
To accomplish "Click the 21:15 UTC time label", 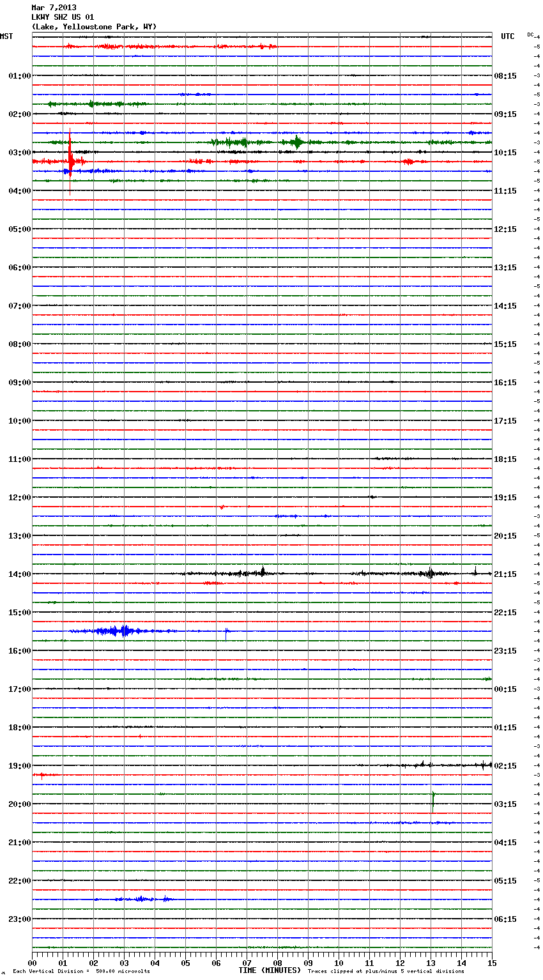I will click(505, 574).
